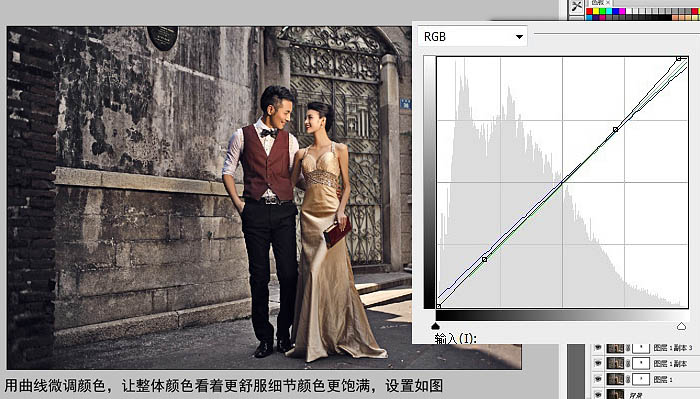Screen dimensions: 700x399
Task: Select the layer mask of 图层 1
Action: 641,379
